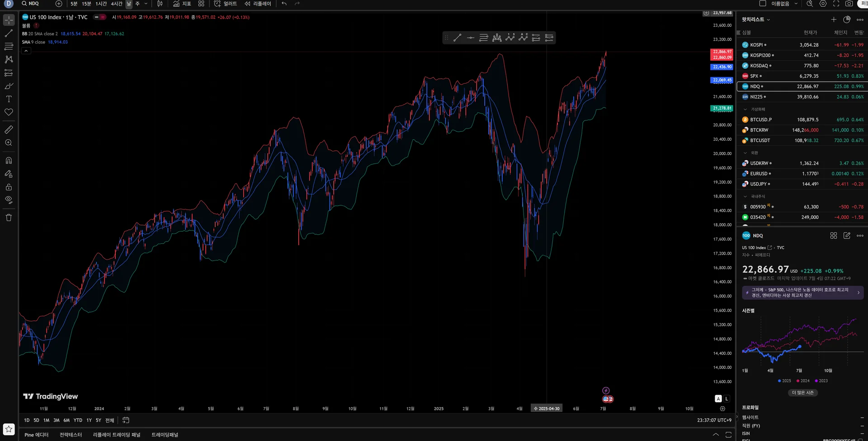
Task: Open time interval dropdown chevron
Action: coord(146,4)
